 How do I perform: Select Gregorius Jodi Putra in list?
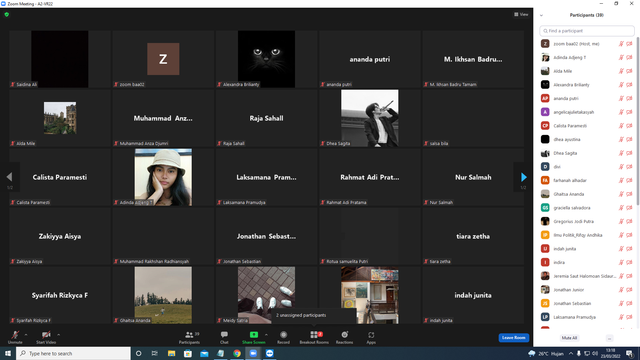coord(587,221)
